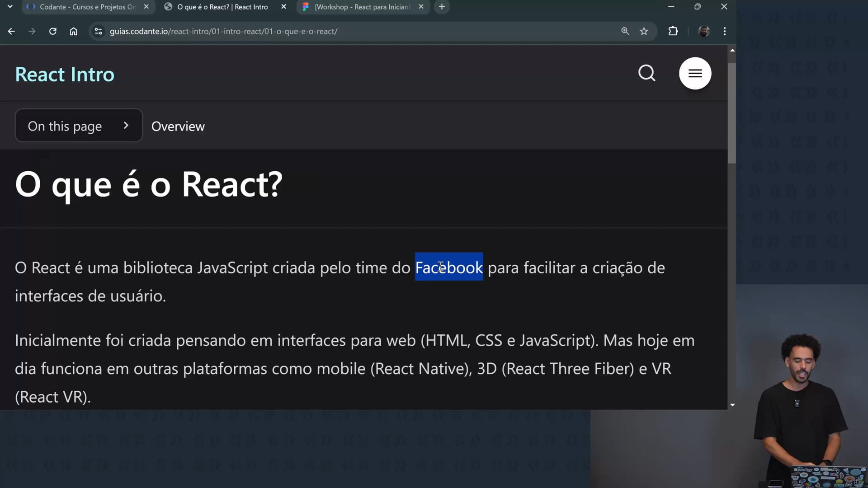
Task: Close the O que é o React tab
Action: [x=283, y=7]
